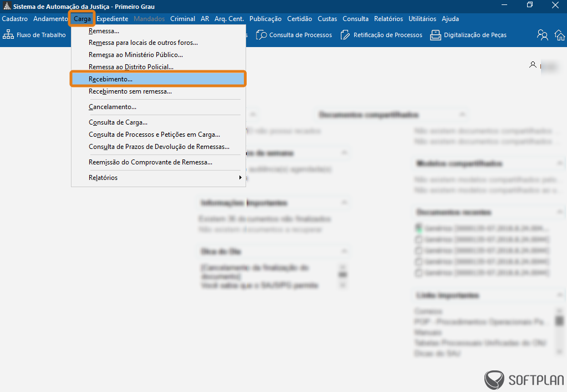Choose Recebimento sem remessa...
The image size is (567, 392).
159,91
